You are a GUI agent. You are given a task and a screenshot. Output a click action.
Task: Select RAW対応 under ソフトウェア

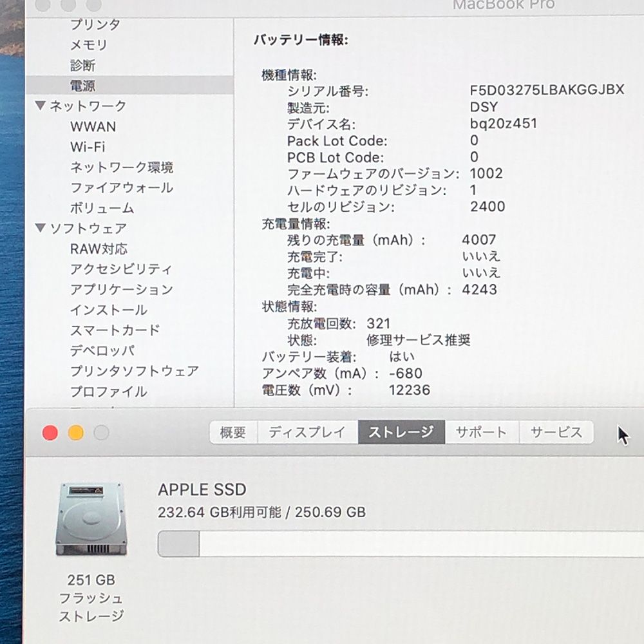pyautogui.click(x=99, y=249)
